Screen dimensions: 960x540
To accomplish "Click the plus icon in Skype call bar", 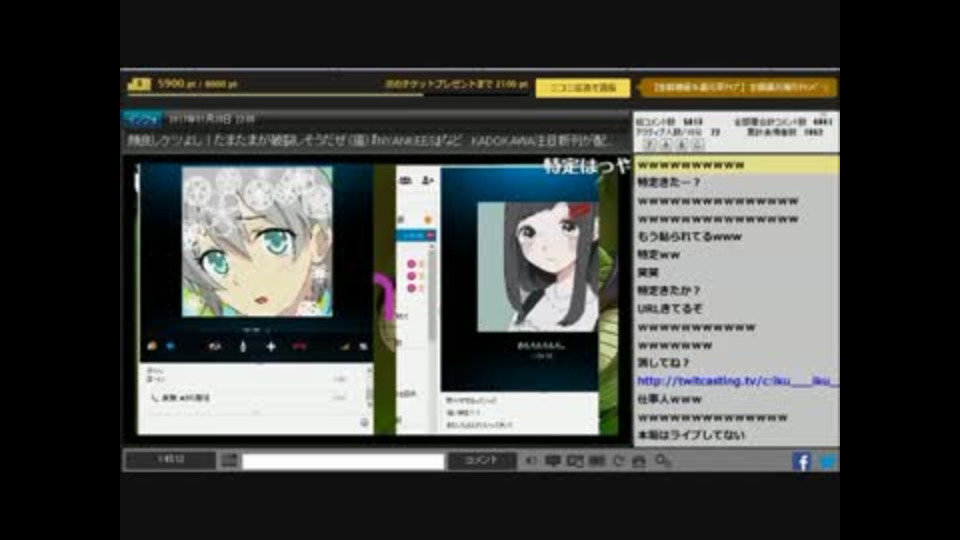I will [271, 347].
